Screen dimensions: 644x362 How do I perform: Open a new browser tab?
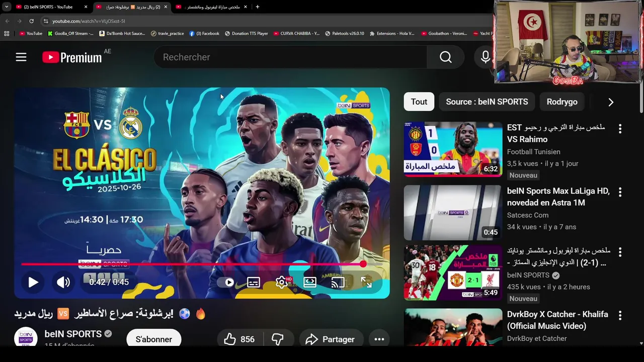point(257,7)
